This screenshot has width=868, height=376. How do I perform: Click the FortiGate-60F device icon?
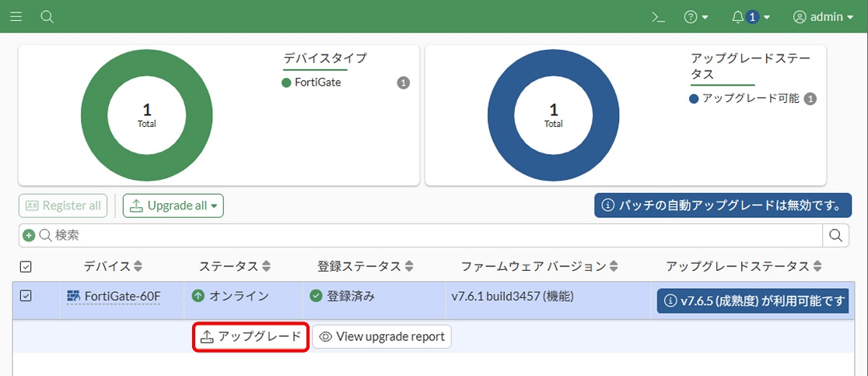74,296
